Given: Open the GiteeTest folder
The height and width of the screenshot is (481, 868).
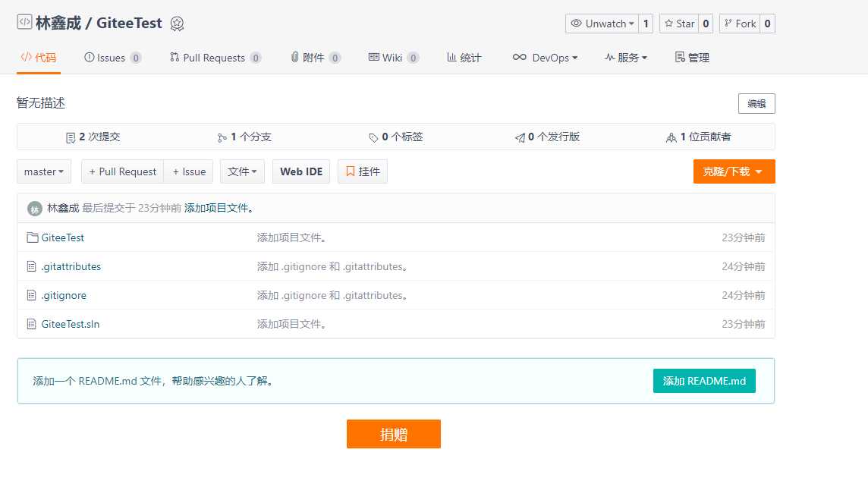Looking at the screenshot, I should tap(62, 237).
